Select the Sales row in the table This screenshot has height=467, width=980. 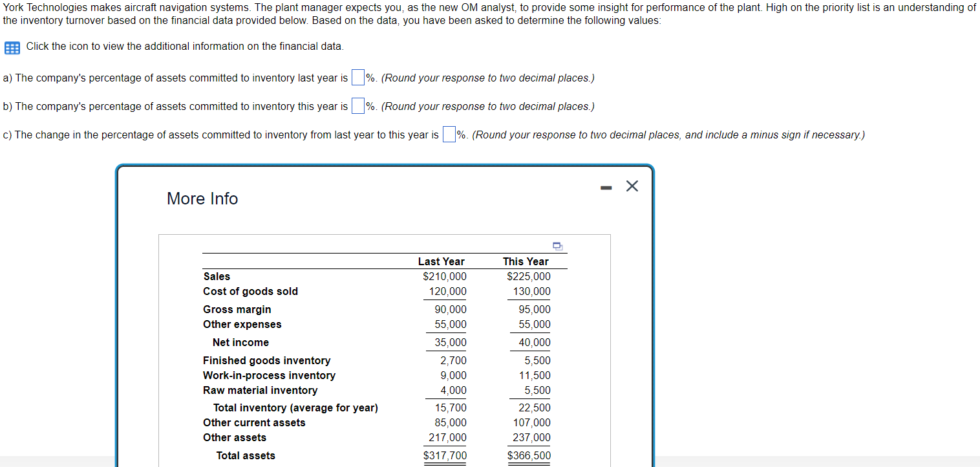tap(217, 276)
